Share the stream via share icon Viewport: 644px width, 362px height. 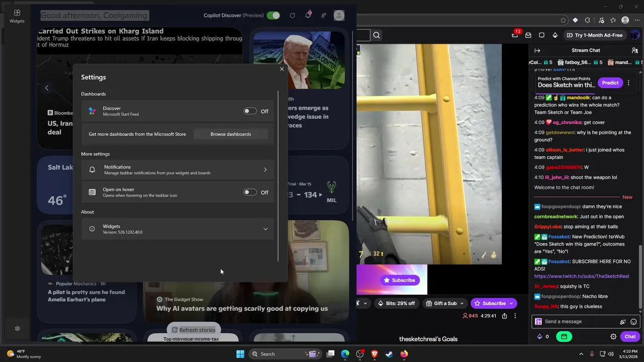pos(504,316)
